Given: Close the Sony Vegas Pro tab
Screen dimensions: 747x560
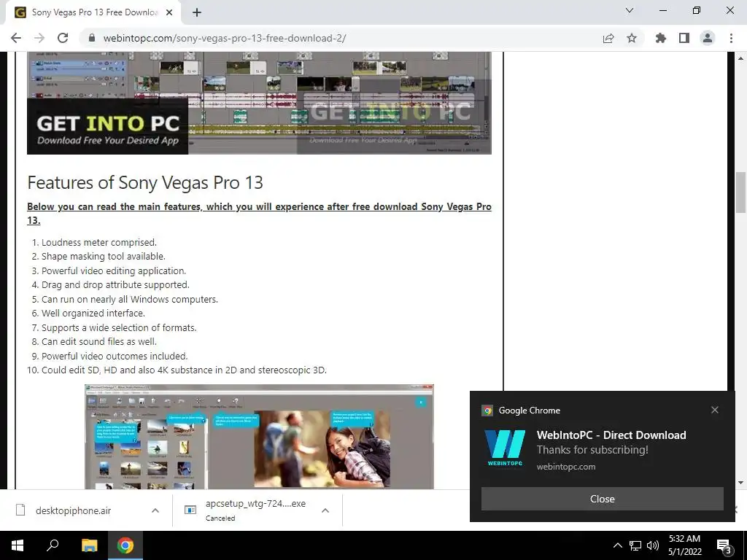Looking at the screenshot, I should pos(169,12).
